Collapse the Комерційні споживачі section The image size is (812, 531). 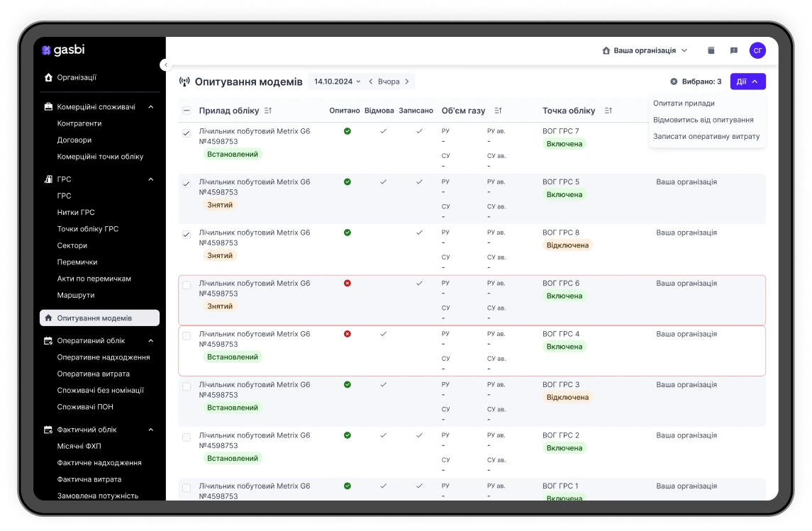tap(150, 107)
